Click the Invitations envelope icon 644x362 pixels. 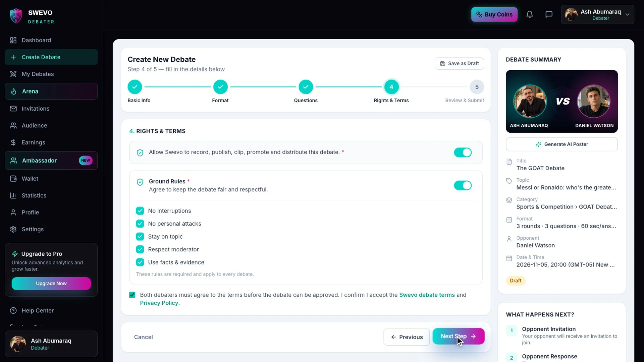(13, 109)
